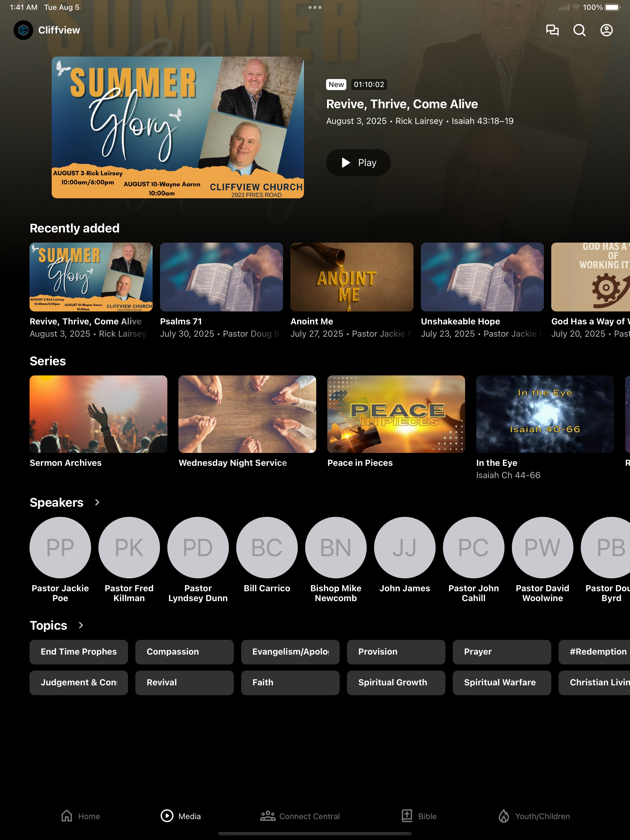This screenshot has width=630, height=840.
Task: Expand the Speakers section chevron
Action: coord(97,502)
